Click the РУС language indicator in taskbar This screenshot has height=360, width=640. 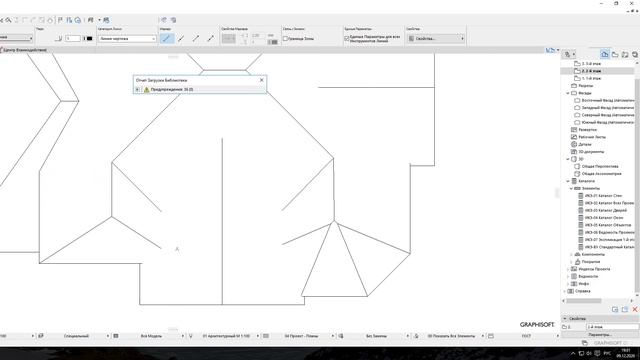coord(607,353)
